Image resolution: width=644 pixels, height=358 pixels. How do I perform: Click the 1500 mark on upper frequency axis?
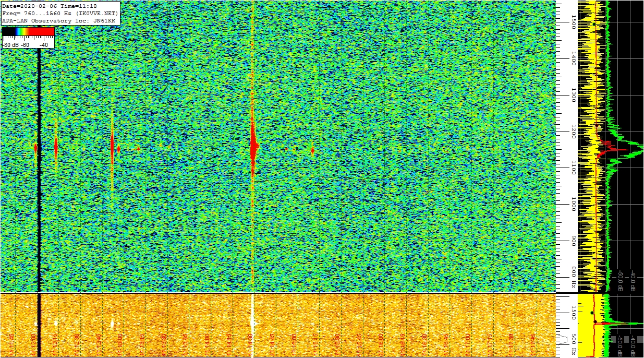click(574, 21)
